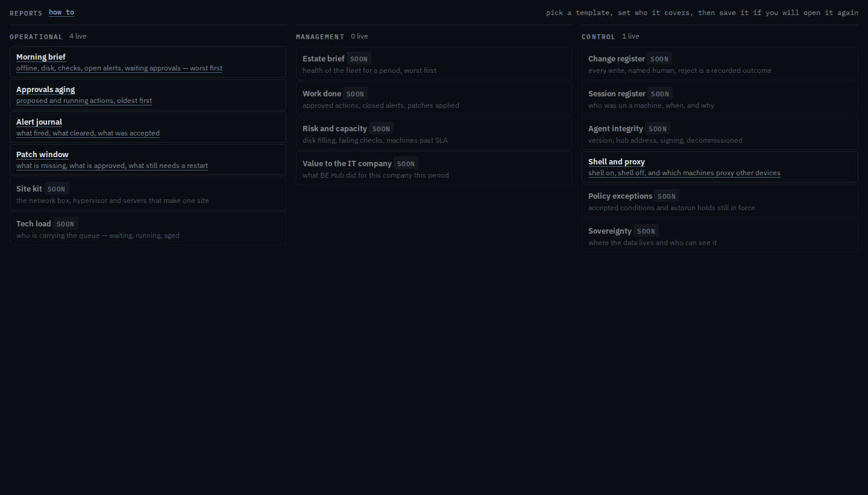
Task: Click the '1 live' count label
Action: [631, 36]
